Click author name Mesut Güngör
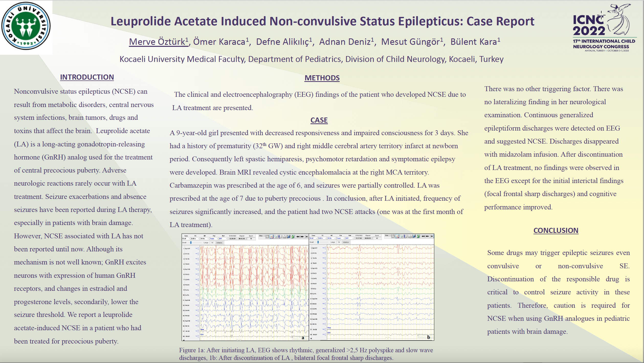The height and width of the screenshot is (363, 644). tap(412, 42)
